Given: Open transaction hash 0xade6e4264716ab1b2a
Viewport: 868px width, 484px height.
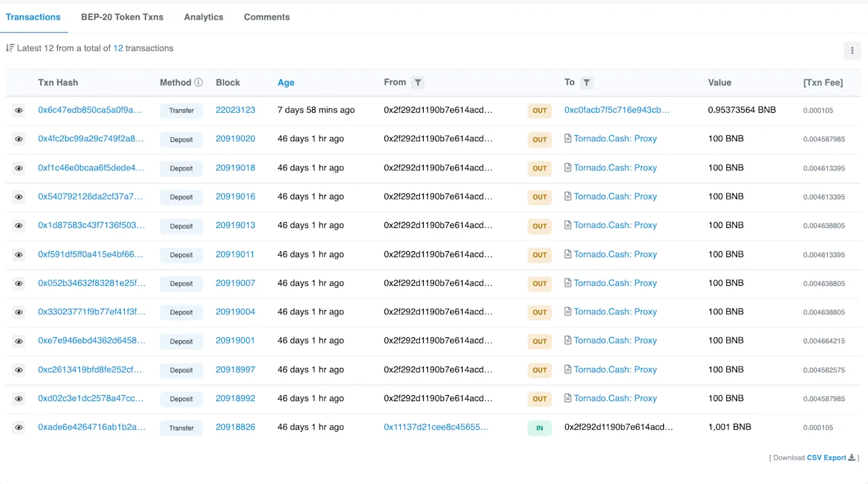Looking at the screenshot, I should 92,427.
